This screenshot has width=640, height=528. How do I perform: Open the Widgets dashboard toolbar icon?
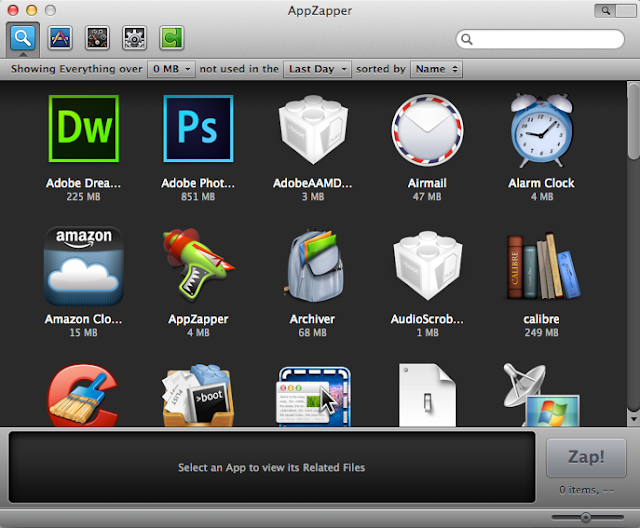(97, 38)
